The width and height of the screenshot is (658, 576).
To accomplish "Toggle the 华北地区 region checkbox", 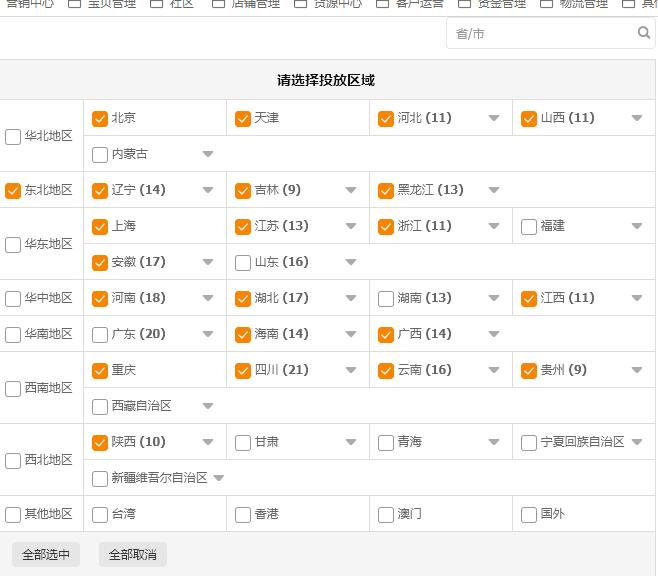I will (x=13, y=136).
